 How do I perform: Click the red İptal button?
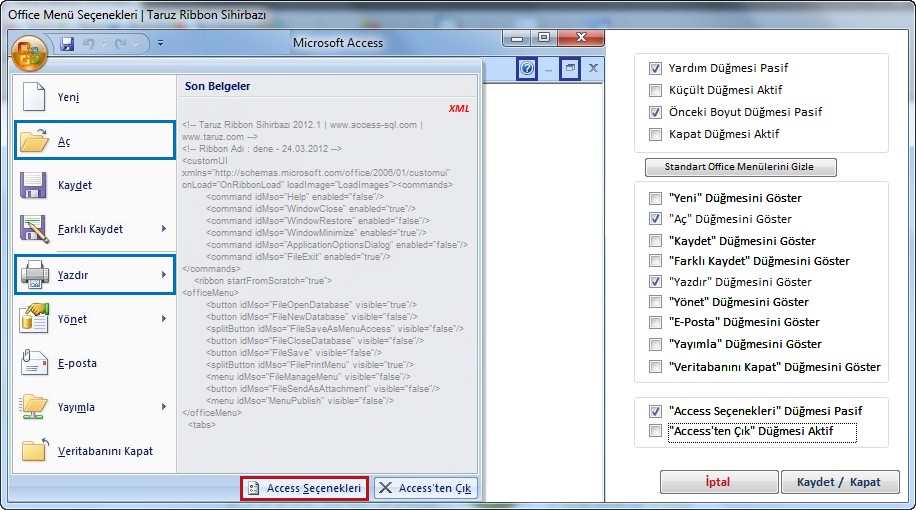[718, 482]
